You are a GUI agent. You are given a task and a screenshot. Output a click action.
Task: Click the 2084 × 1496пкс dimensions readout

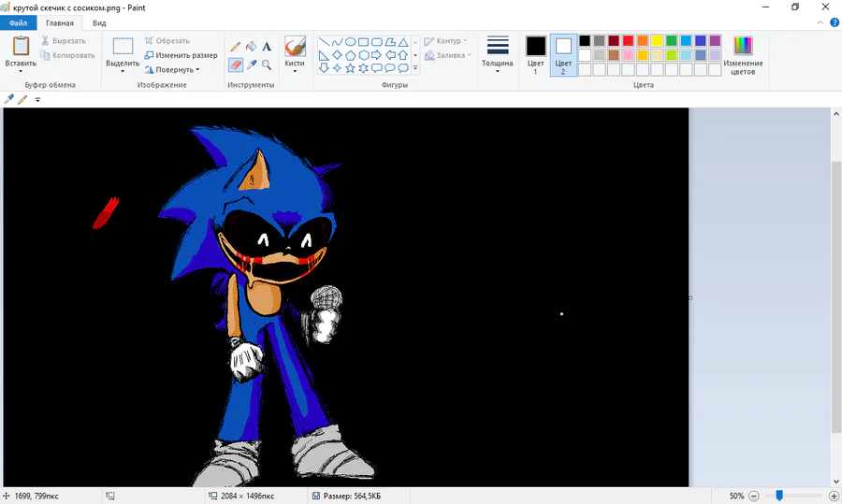(x=248, y=496)
